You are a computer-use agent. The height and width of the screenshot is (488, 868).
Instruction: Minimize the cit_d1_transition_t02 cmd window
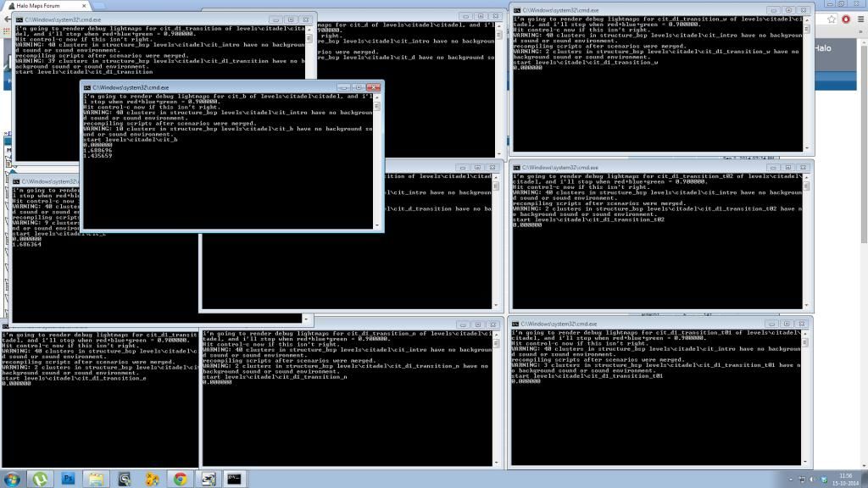coord(772,167)
